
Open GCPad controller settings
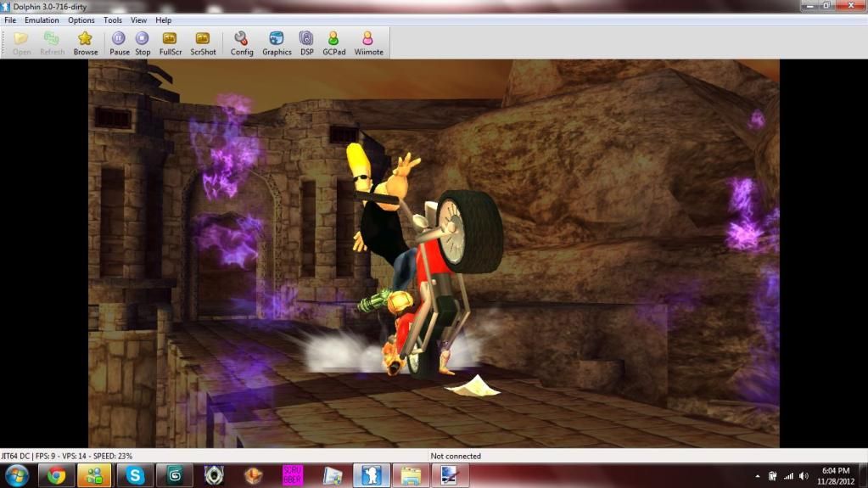pyautogui.click(x=333, y=43)
